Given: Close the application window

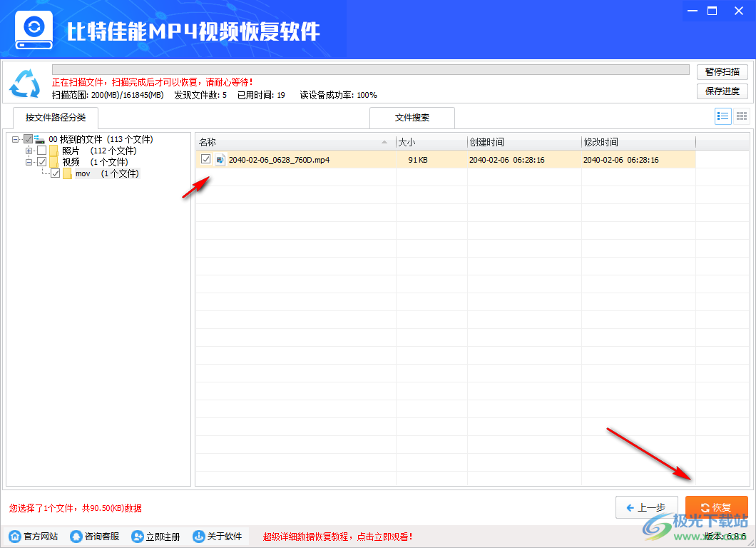Looking at the screenshot, I should [739, 11].
